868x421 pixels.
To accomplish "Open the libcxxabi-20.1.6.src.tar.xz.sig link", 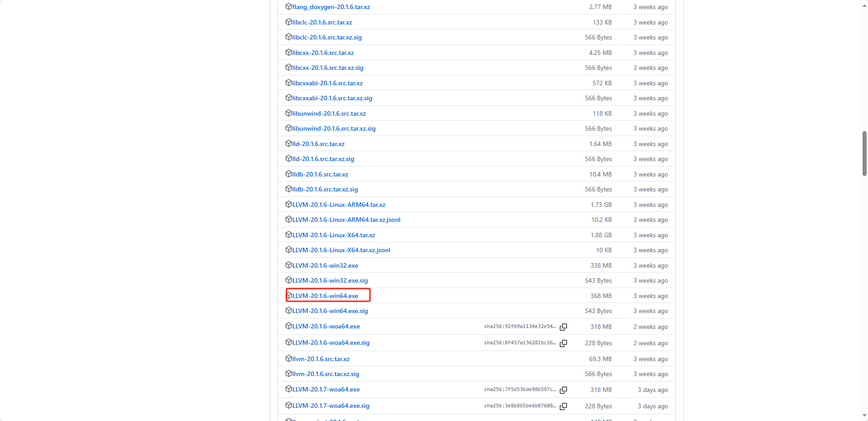I will [332, 98].
